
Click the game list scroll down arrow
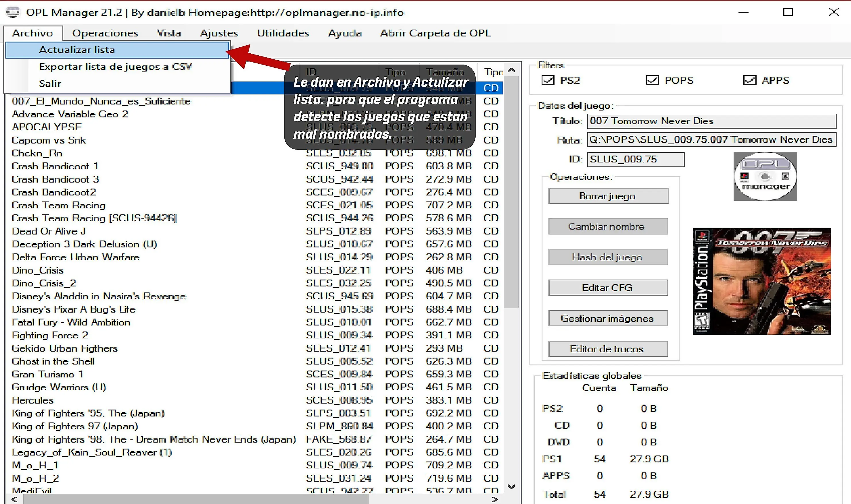(511, 487)
